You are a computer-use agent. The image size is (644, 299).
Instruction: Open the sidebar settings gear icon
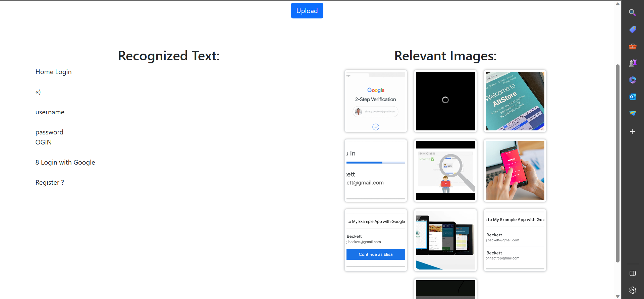(632, 290)
